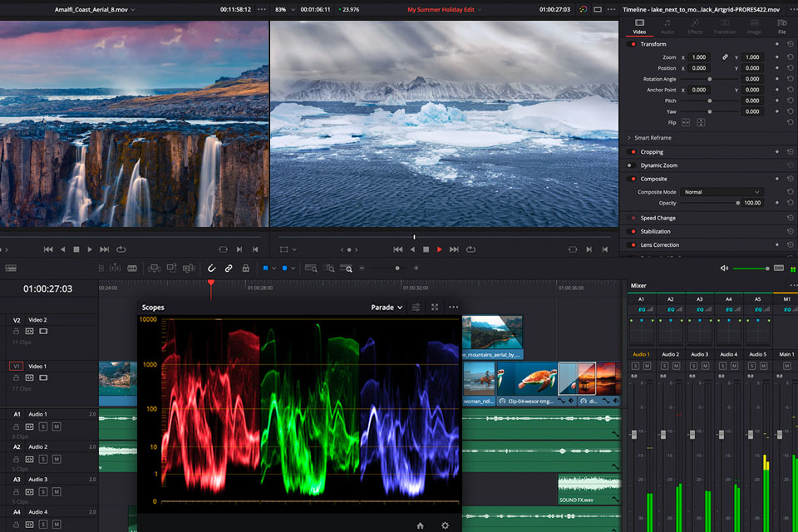This screenshot has height=532, width=798.
Task: Enable the Dynamic Zoom toggle
Action: [x=631, y=165]
